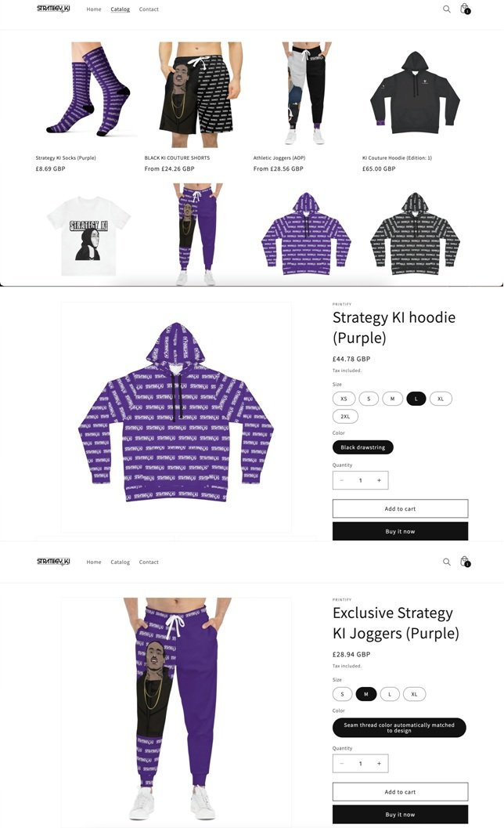504x828 pixels.
Task: Open Home link in joggers page header
Action: tap(94, 562)
